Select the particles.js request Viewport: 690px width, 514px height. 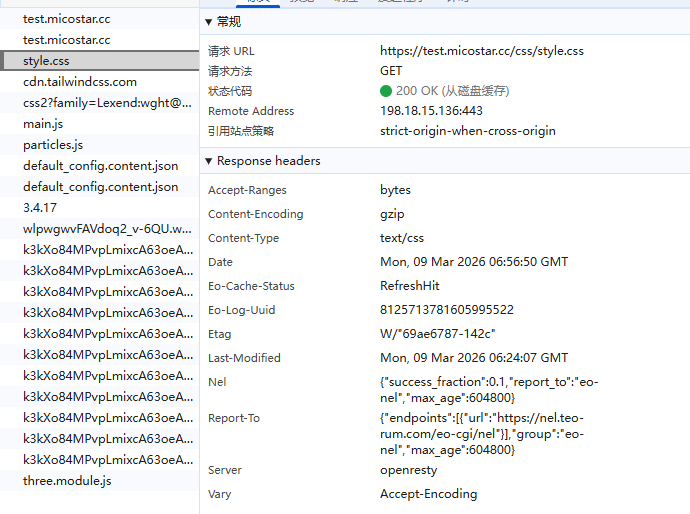pyautogui.click(x=53, y=145)
